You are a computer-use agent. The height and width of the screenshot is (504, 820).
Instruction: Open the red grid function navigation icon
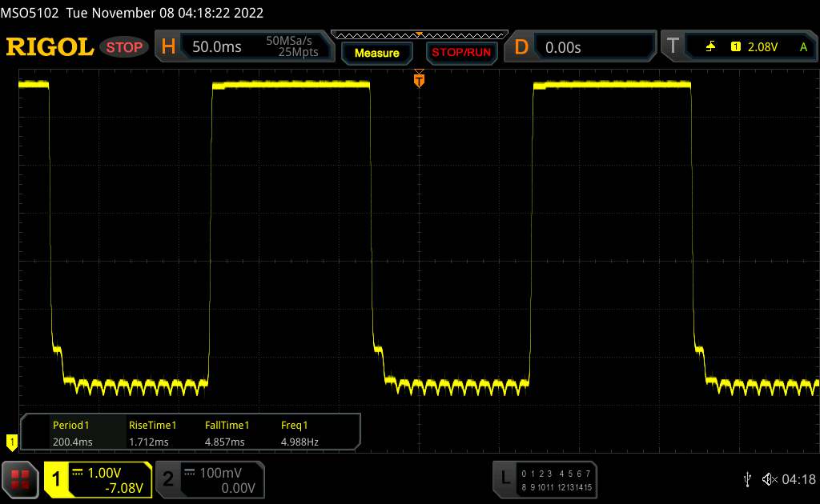click(x=20, y=479)
